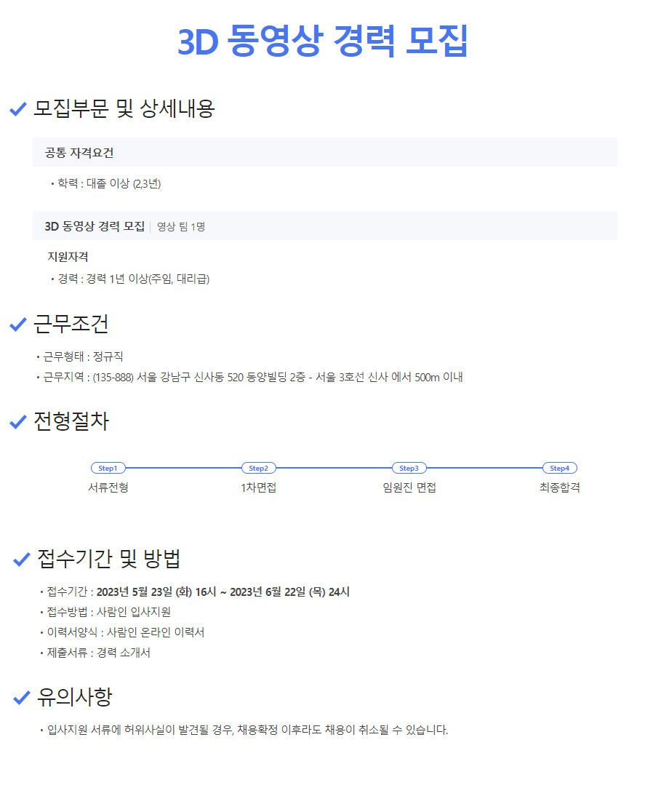Click the 학력 : 대졸 이상 requirement line
The height and width of the screenshot is (812, 645).
pyautogui.click(x=108, y=183)
